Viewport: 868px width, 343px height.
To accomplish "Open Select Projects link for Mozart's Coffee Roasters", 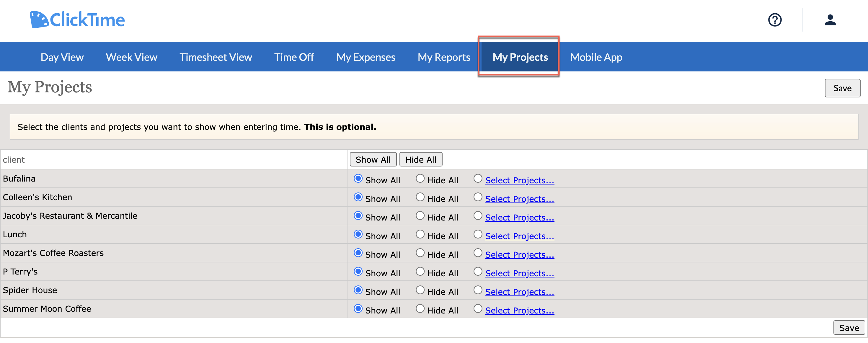I will point(520,254).
